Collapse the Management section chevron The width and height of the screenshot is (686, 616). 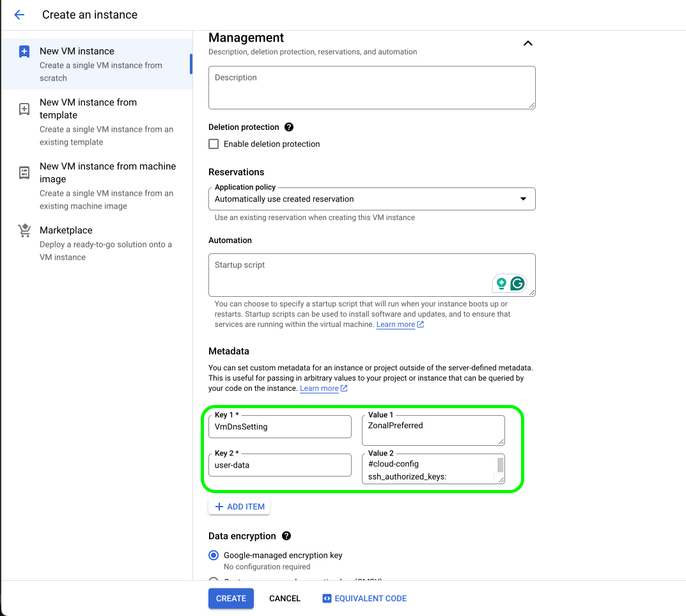[527, 43]
